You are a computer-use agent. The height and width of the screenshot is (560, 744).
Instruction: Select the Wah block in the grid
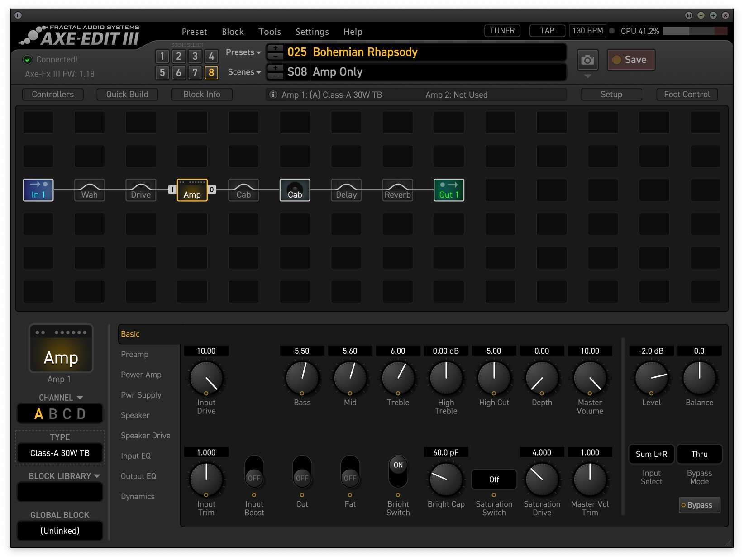tap(90, 190)
